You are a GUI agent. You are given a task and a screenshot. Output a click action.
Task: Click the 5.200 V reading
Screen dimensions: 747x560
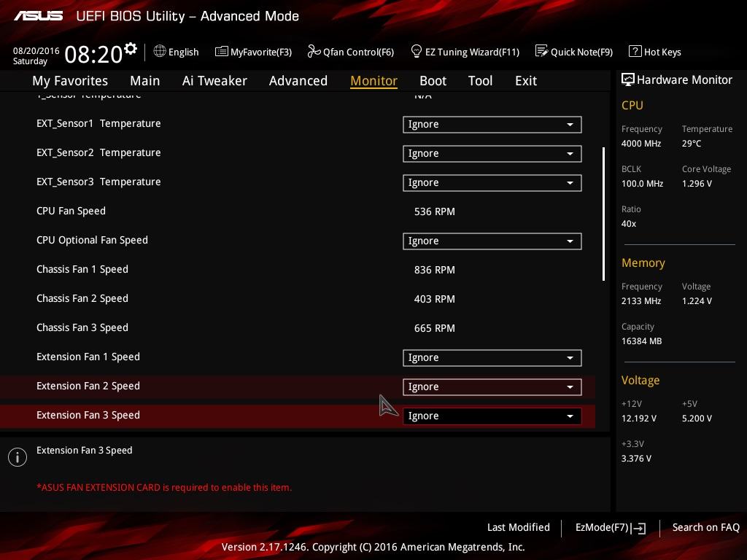pos(697,419)
